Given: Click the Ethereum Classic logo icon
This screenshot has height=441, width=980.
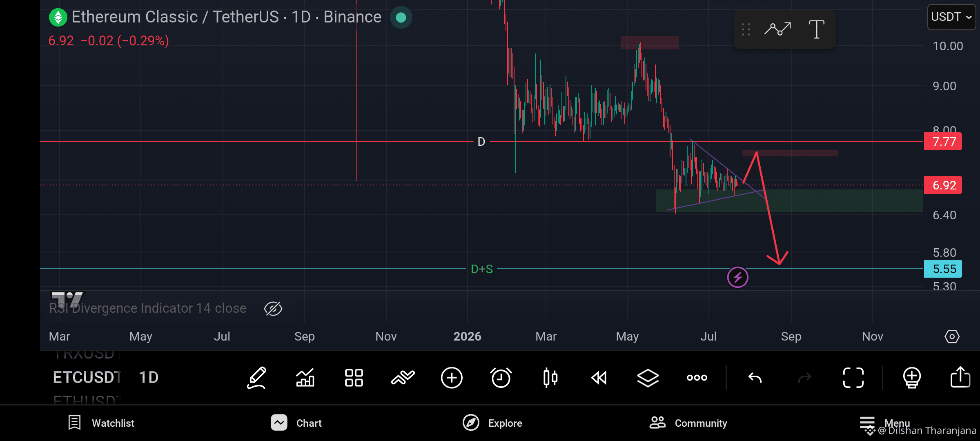Looking at the screenshot, I should tap(58, 18).
